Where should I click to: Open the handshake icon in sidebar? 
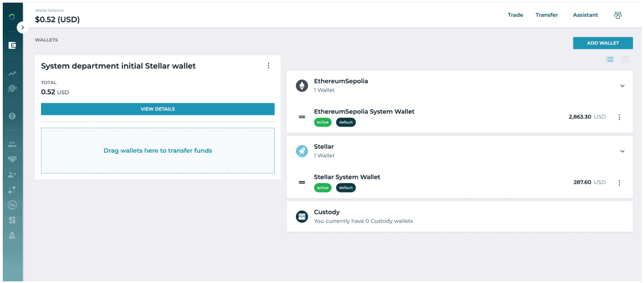click(x=12, y=159)
